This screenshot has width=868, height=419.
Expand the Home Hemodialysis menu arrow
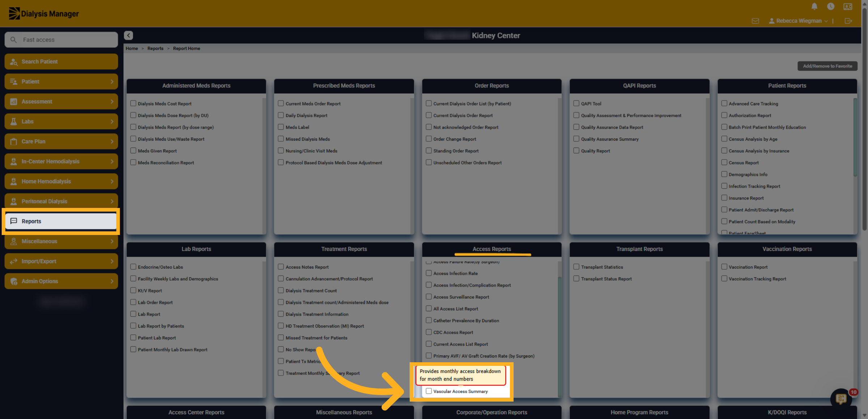[x=112, y=181]
